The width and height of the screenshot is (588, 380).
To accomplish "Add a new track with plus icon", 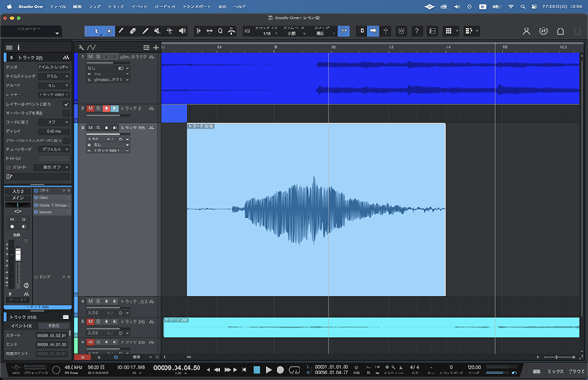I will coord(156,47).
